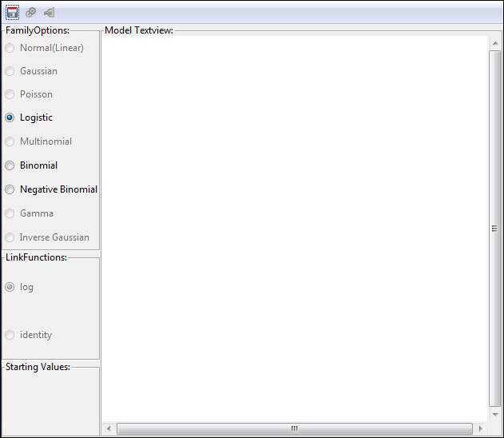Select the Gaussian family radio button
The height and width of the screenshot is (438, 504).
pyautogui.click(x=31, y=71)
